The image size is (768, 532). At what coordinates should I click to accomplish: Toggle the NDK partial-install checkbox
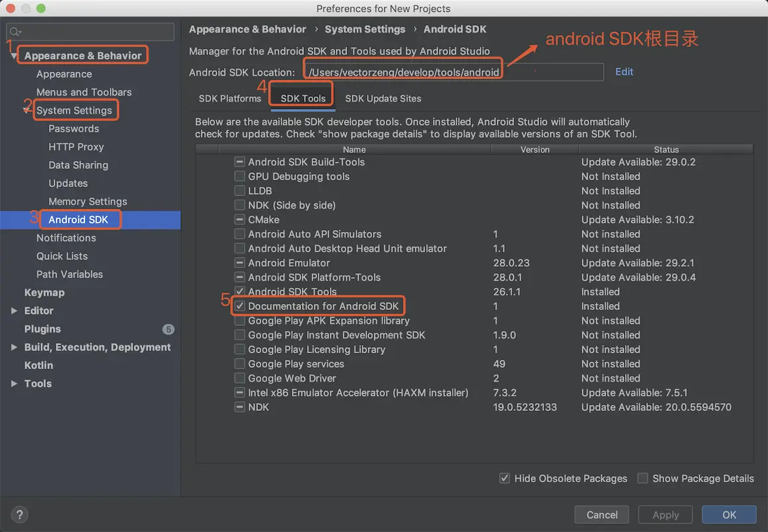[239, 407]
